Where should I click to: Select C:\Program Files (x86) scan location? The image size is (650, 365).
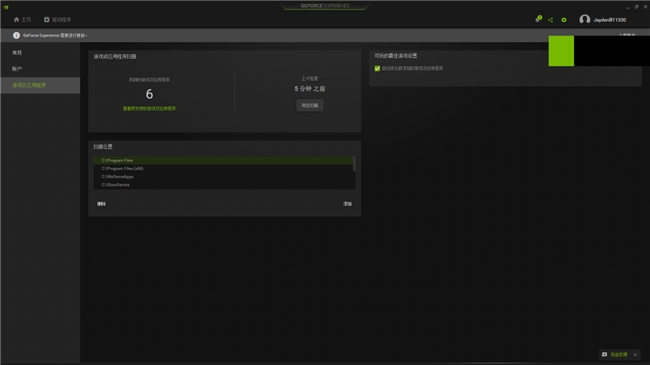(x=223, y=168)
